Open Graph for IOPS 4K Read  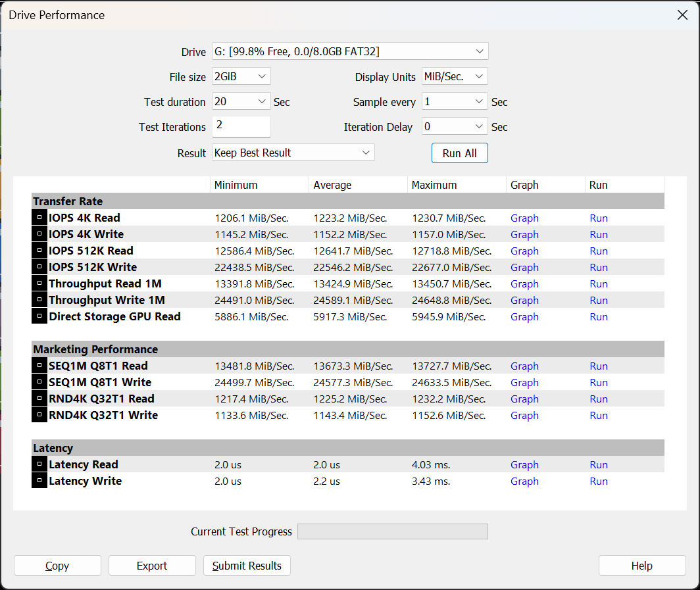tap(524, 218)
